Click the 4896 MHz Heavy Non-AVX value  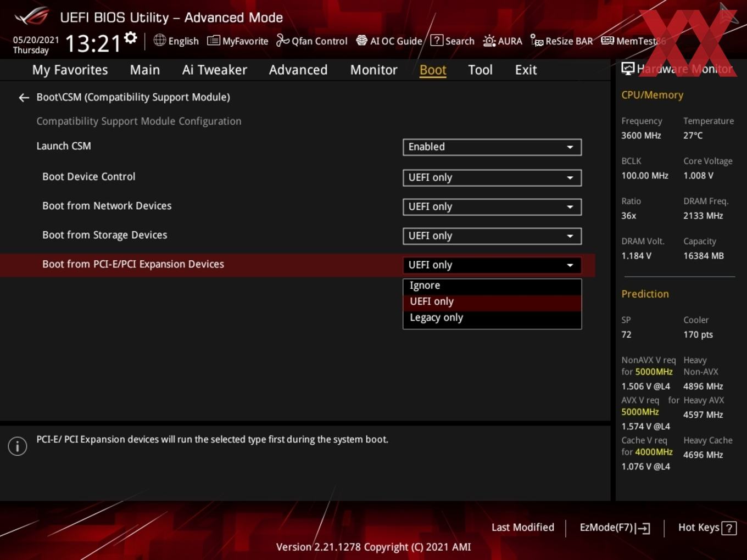tap(703, 387)
